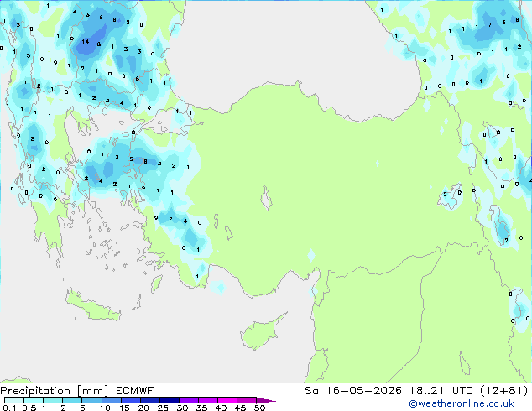
Task: Click the "14" precipitation value on the map
Action: 85,41
